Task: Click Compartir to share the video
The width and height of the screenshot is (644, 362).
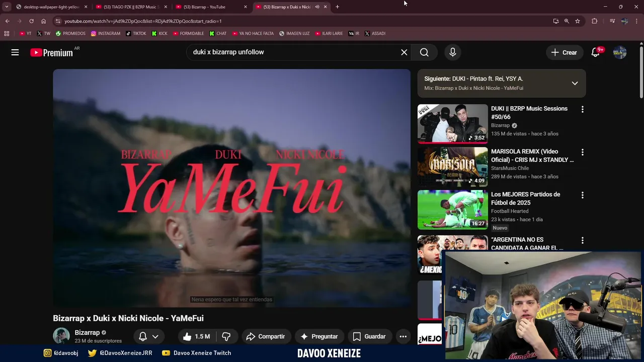Action: 266,336
